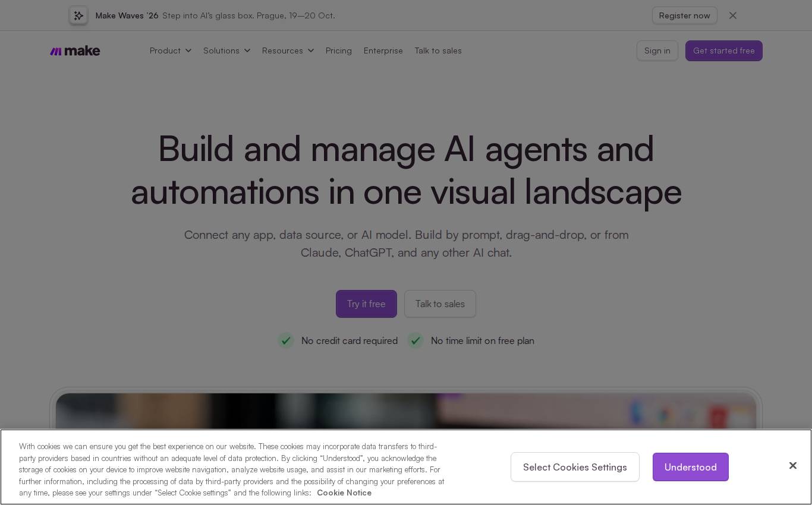This screenshot has height=505, width=812.
Task: Expand the Resources dropdown menu
Action: (x=288, y=50)
